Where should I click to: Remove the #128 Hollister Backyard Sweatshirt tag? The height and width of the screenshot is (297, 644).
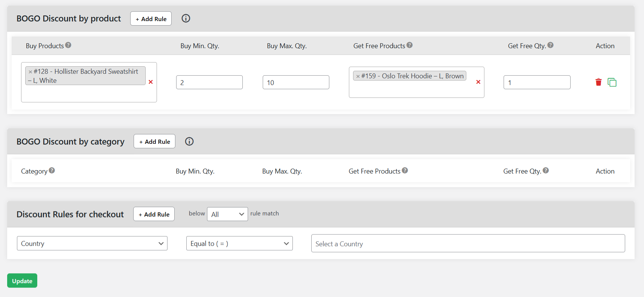pyautogui.click(x=30, y=72)
